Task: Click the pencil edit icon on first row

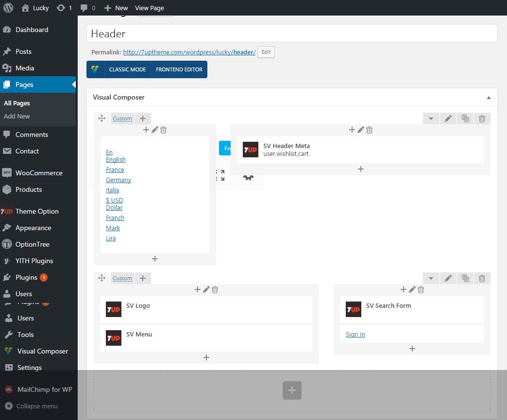Action: (448, 118)
